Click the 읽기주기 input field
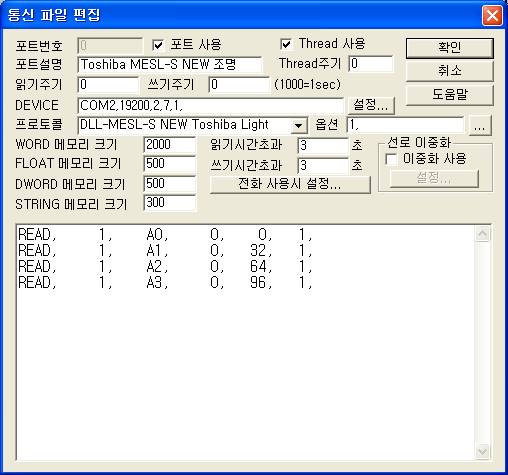 click(x=108, y=85)
